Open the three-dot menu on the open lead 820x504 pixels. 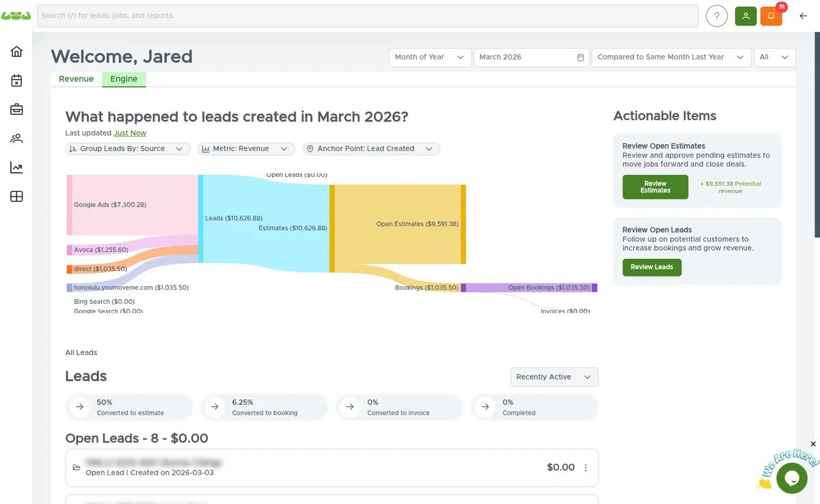tap(586, 467)
